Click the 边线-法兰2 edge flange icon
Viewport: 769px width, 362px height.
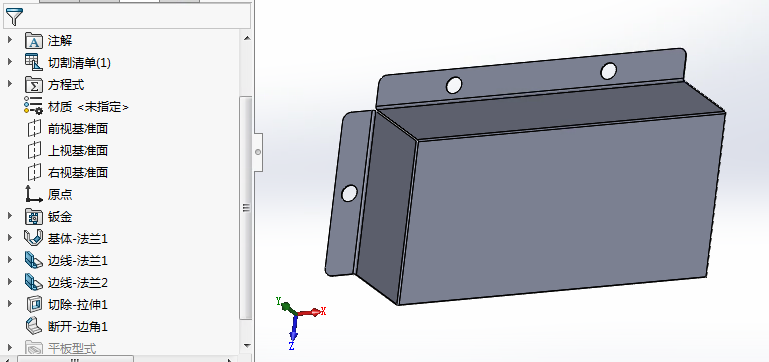pyautogui.click(x=33, y=282)
